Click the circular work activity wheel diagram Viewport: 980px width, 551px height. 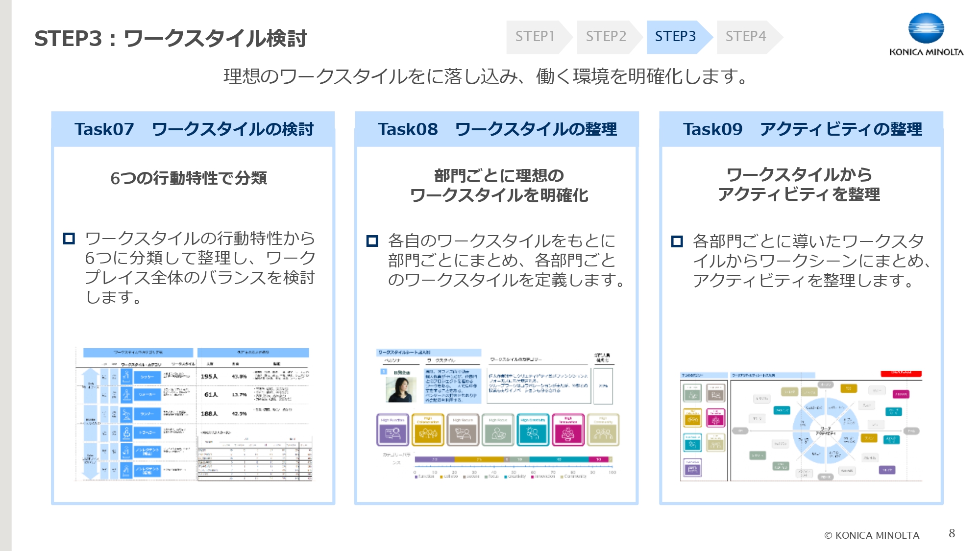[826, 431]
